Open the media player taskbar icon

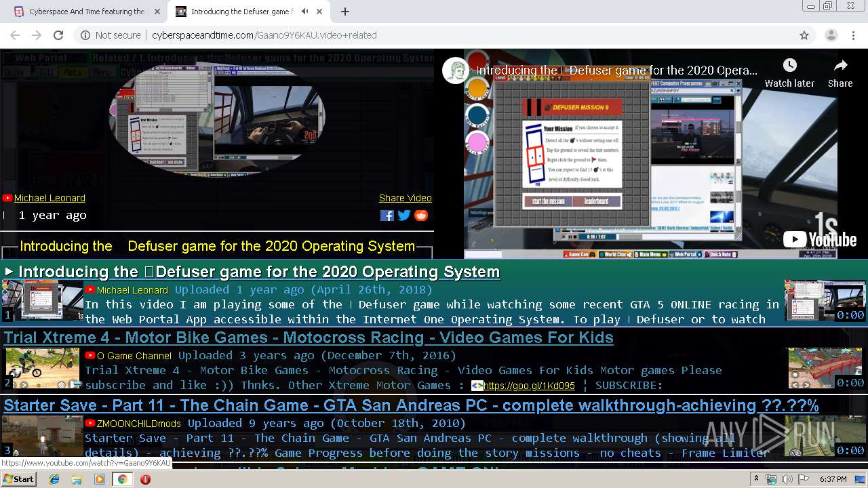pyautogui.click(x=100, y=479)
